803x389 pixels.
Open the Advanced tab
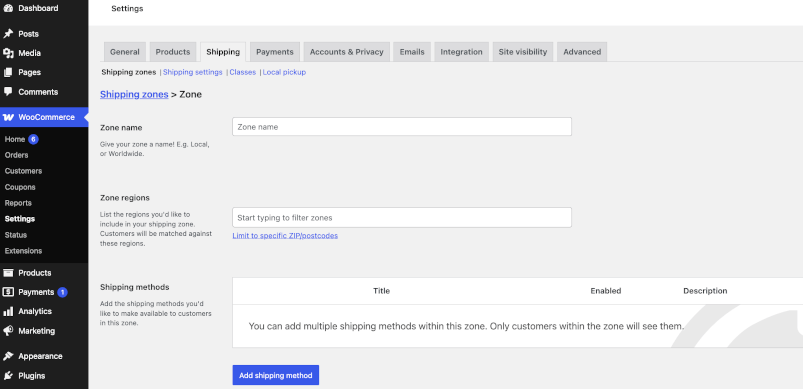coord(582,52)
